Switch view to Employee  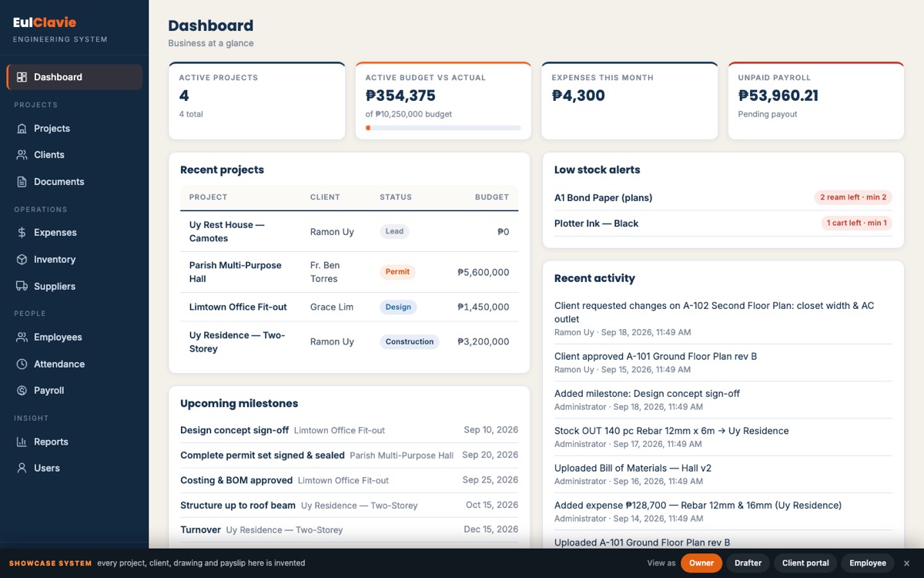[x=868, y=563]
